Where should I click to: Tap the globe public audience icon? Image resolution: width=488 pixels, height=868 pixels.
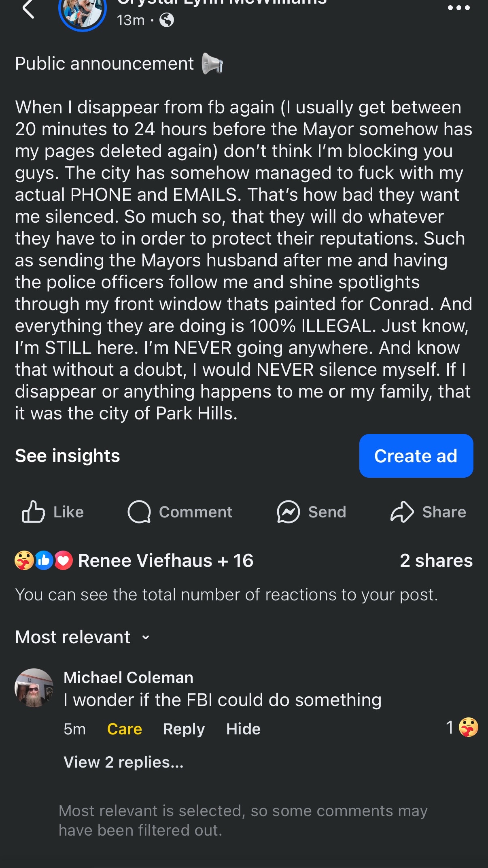coord(167,20)
